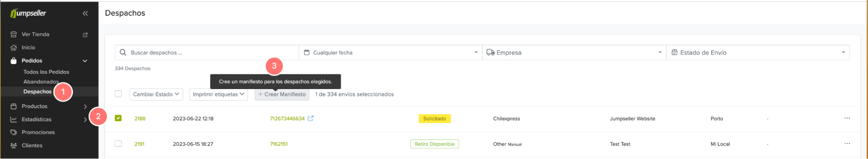Collapse the sidebar with double-chevron icon
The width and height of the screenshot is (868, 159).
pos(85,13)
